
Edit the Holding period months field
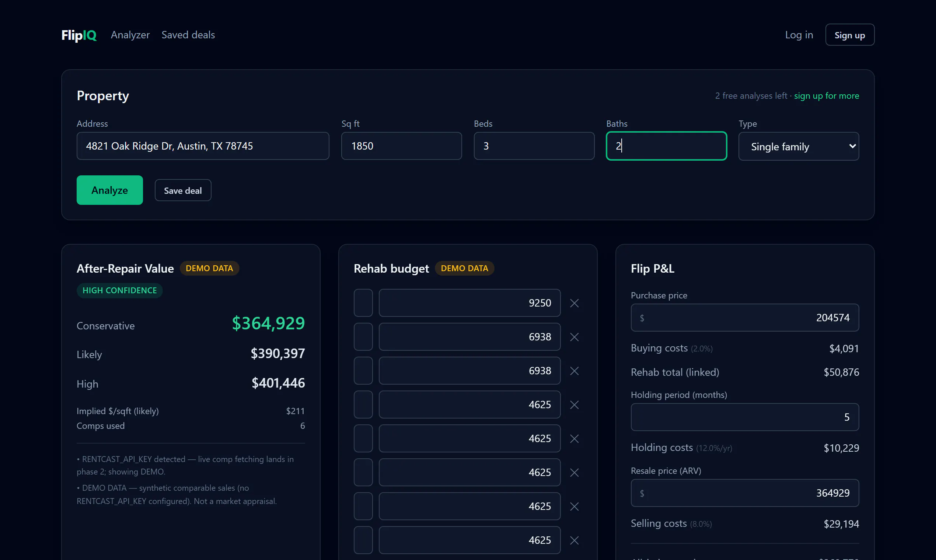tap(745, 417)
